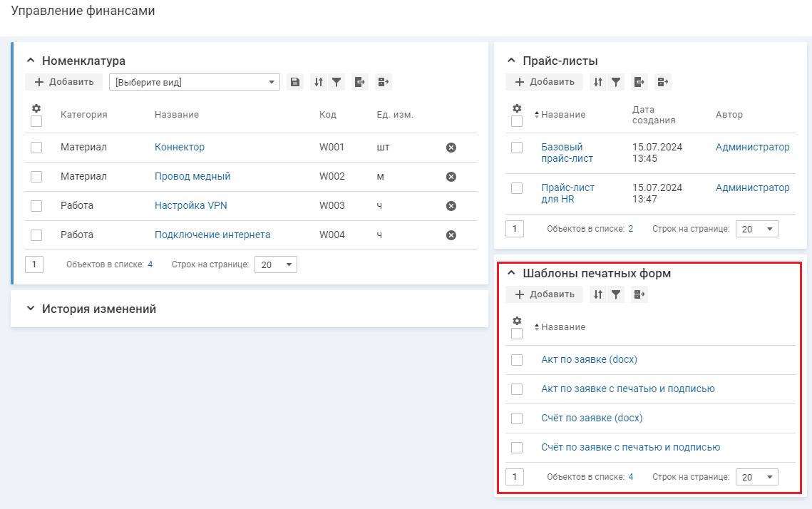Click the filter icon in Прайс-листы panel
Image resolution: width=812 pixels, height=509 pixels.
[x=616, y=82]
